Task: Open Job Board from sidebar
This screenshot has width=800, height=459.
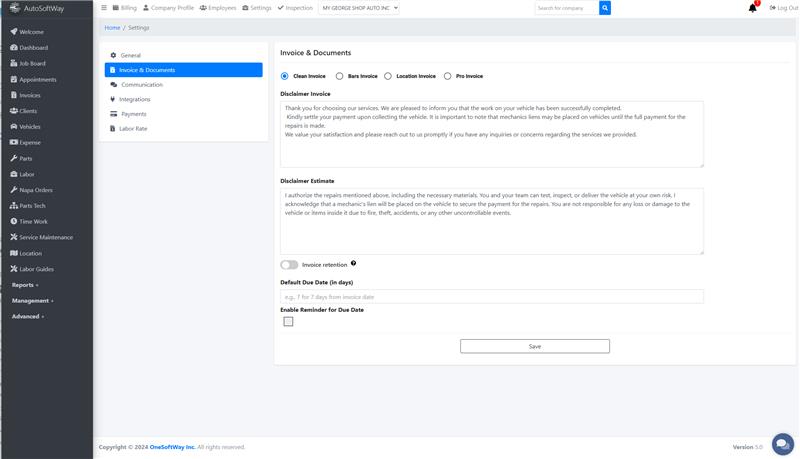Action: tap(32, 63)
